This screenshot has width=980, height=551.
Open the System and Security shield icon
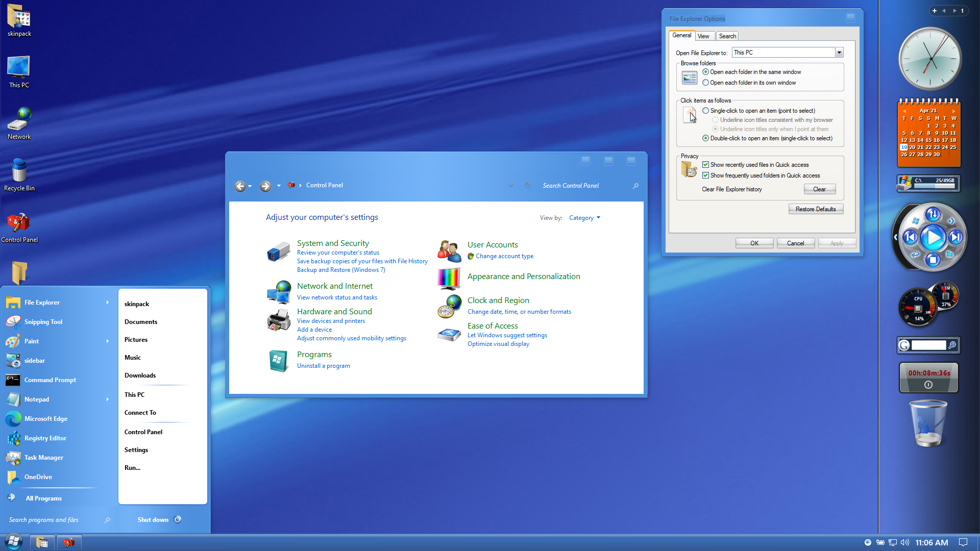tap(278, 252)
